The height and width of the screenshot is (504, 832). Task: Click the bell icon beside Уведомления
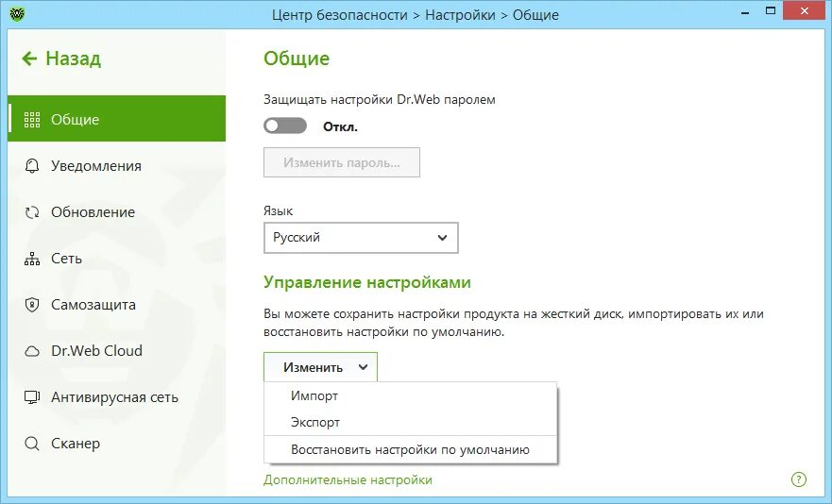[x=32, y=166]
